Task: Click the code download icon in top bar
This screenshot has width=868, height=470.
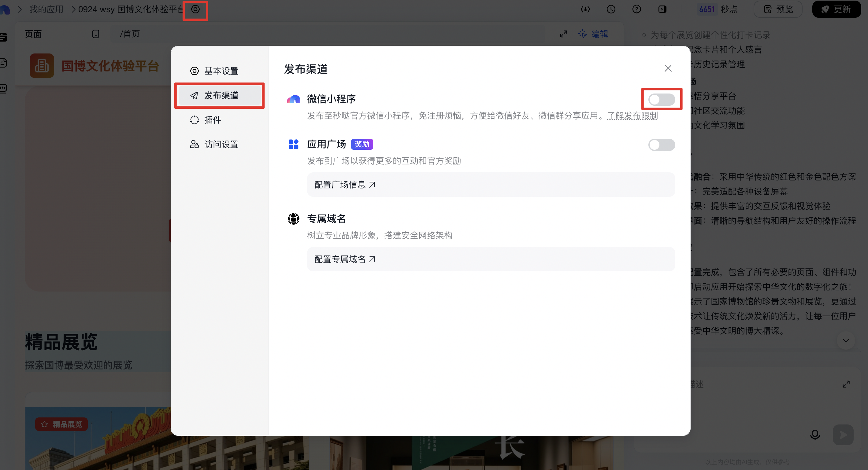Action: 585,9
